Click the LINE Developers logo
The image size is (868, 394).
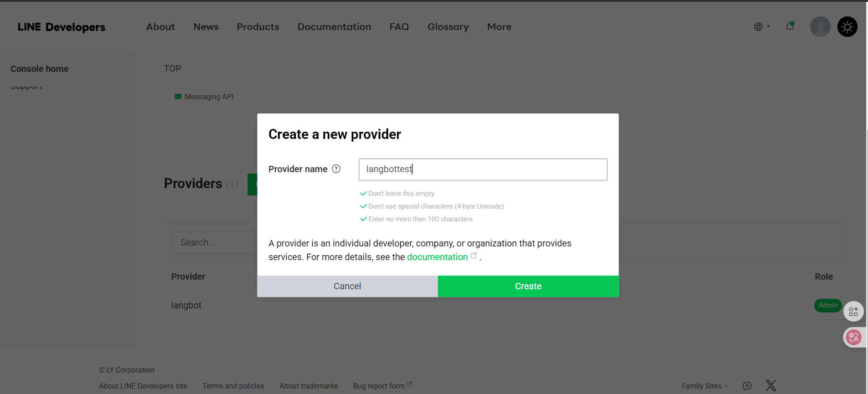click(61, 27)
